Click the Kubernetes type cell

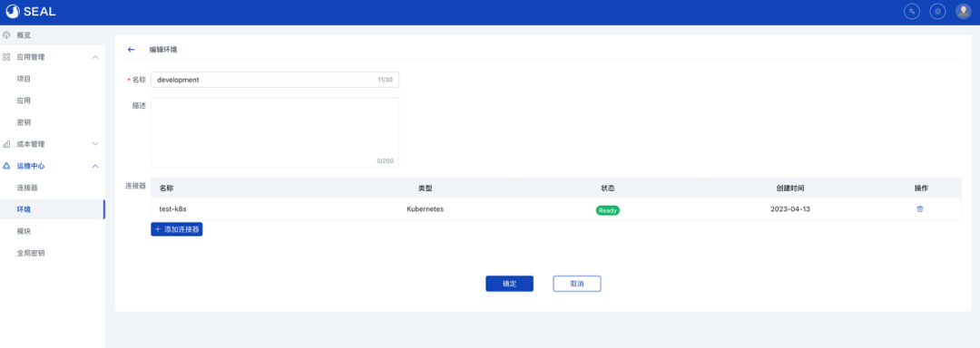pyautogui.click(x=425, y=209)
